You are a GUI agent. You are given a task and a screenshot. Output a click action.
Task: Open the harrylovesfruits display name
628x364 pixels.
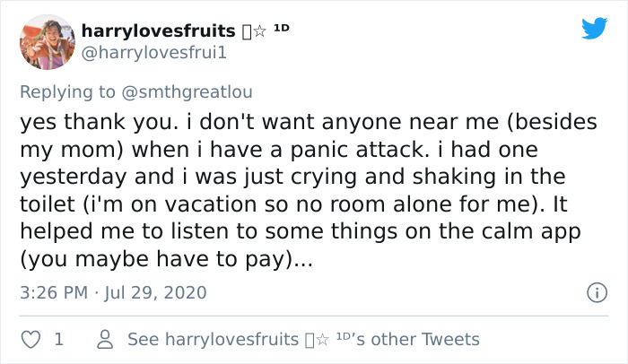(158, 32)
